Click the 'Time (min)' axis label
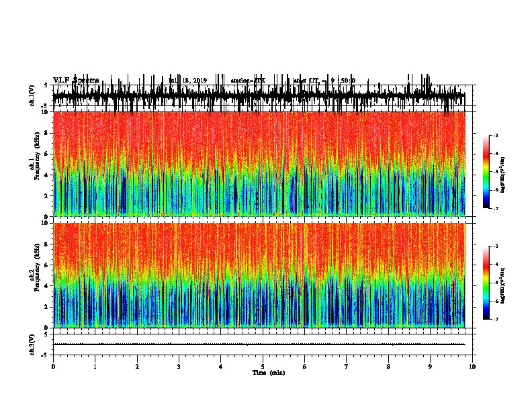Image resolution: width=532 pixels, height=411 pixels. coord(269,373)
